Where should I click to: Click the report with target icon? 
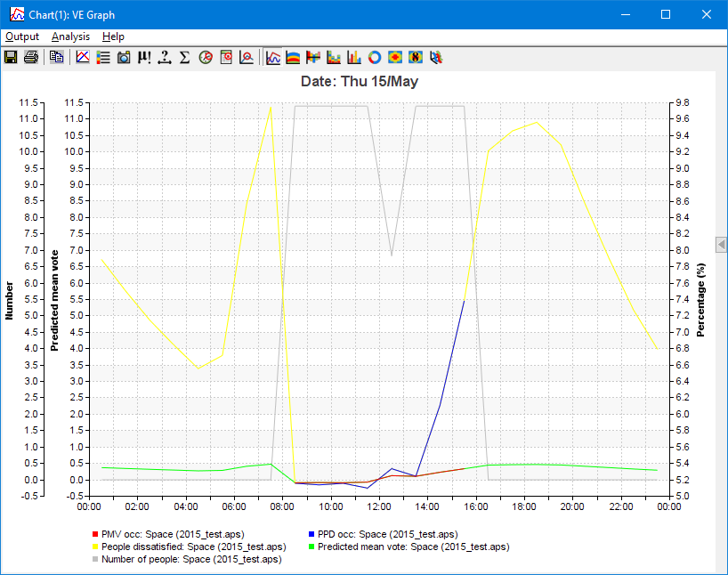pyautogui.click(x=226, y=57)
